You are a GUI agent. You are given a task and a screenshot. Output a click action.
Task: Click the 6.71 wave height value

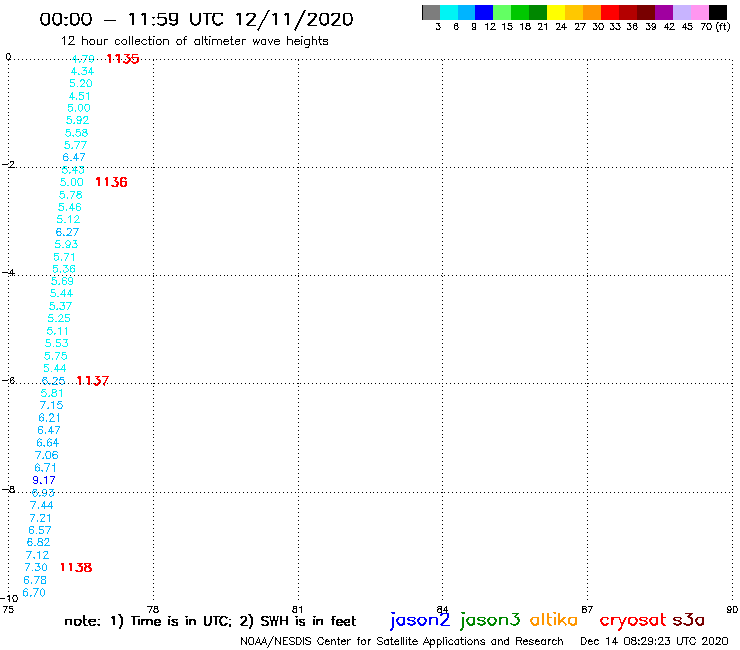tap(45, 468)
